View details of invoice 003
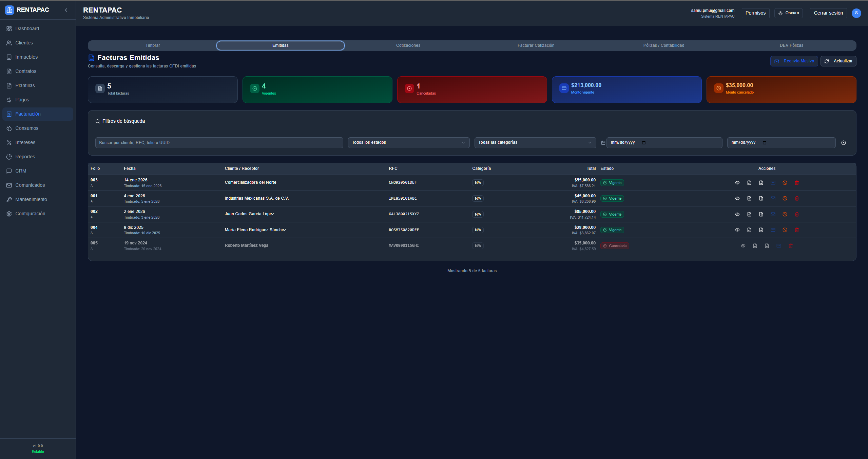Viewport: 868px width, 459px height. click(x=737, y=183)
